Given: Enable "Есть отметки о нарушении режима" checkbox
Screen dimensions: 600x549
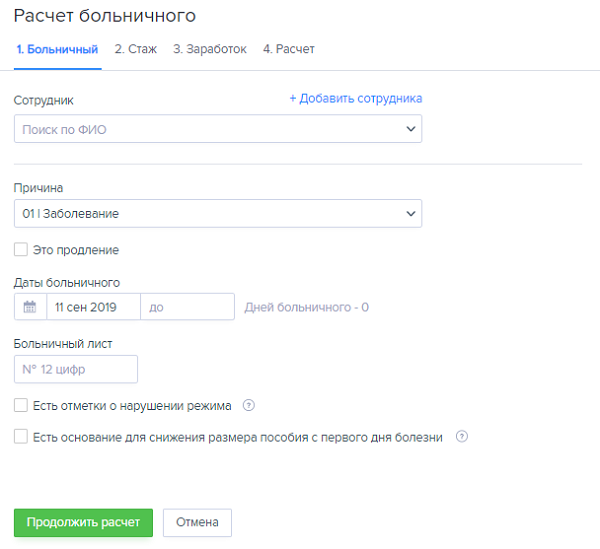Looking at the screenshot, I should pos(21,406).
